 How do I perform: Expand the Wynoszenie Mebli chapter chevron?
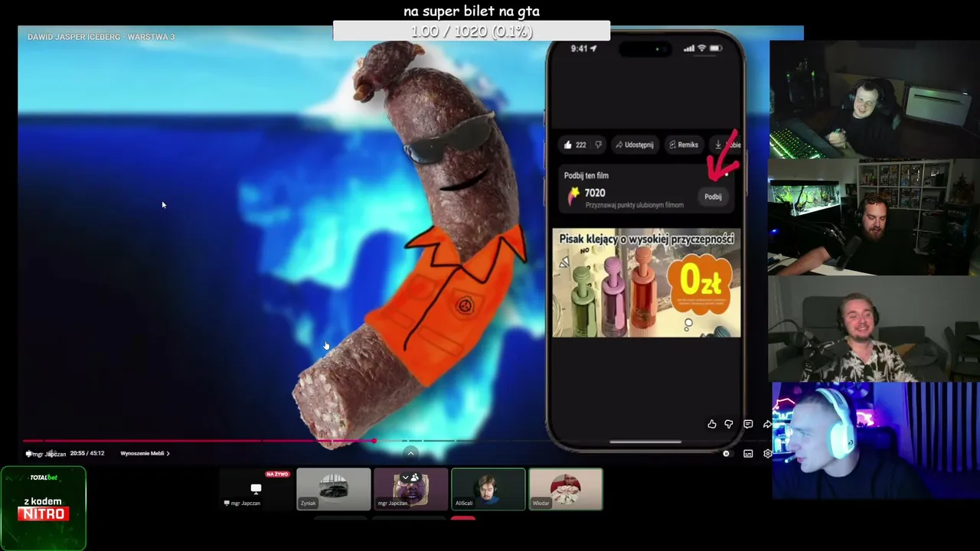pyautogui.click(x=168, y=453)
